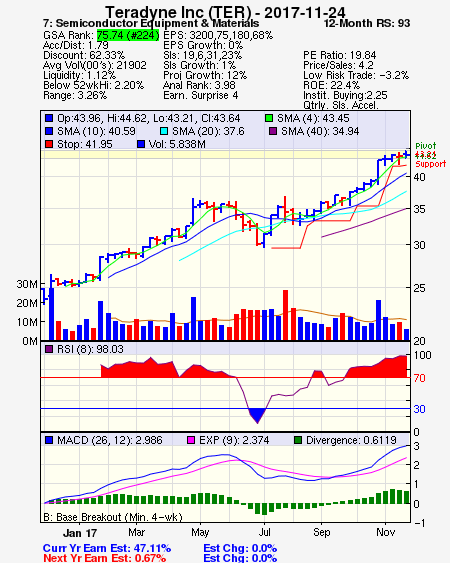Click the Low Risk Trade: -3.2% line
The width and height of the screenshot is (450, 563).
click(x=356, y=75)
